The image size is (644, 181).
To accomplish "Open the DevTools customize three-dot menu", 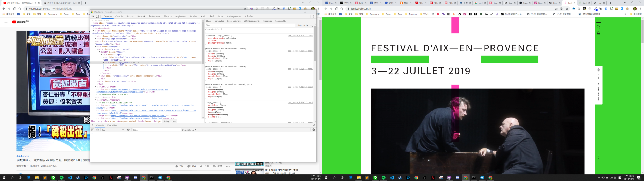I will tap(314, 16).
